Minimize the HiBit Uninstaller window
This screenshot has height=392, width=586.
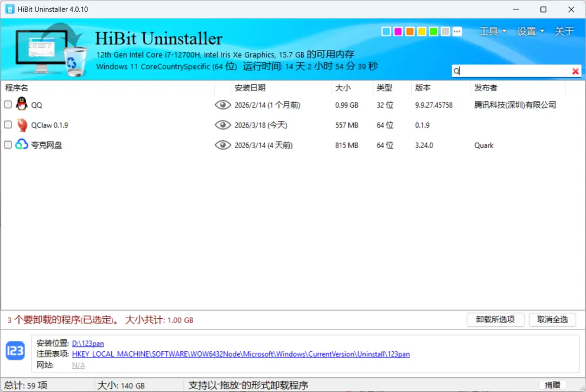[x=516, y=9]
